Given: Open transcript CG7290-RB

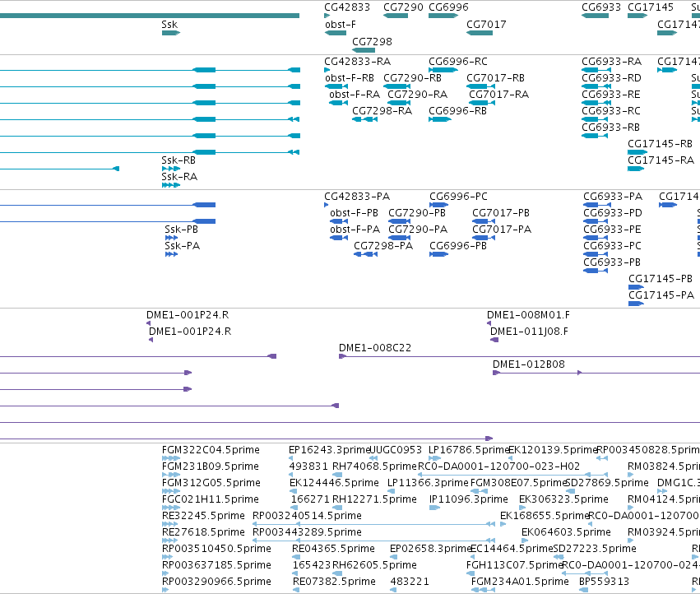Looking at the screenshot, I should click(x=412, y=77).
